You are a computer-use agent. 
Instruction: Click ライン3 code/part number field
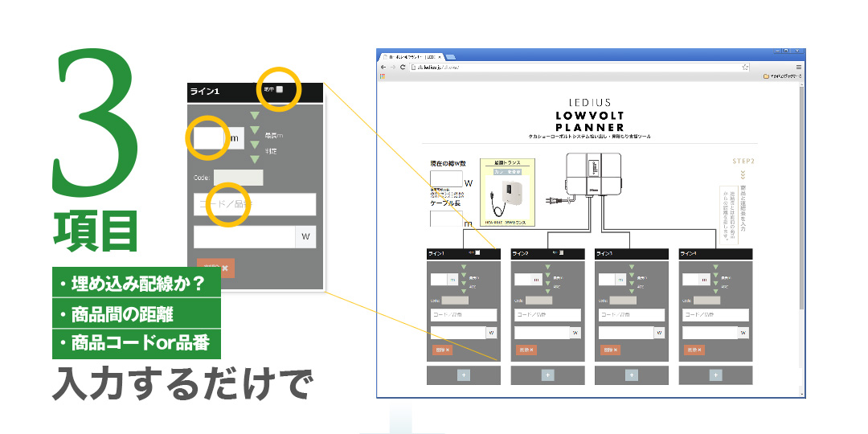[x=632, y=315]
